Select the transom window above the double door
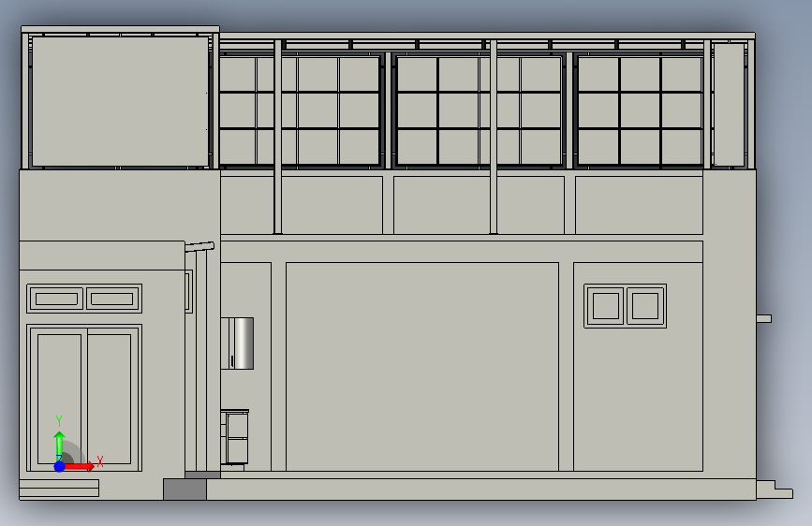Image resolution: width=812 pixels, height=526 pixels. 84,299
